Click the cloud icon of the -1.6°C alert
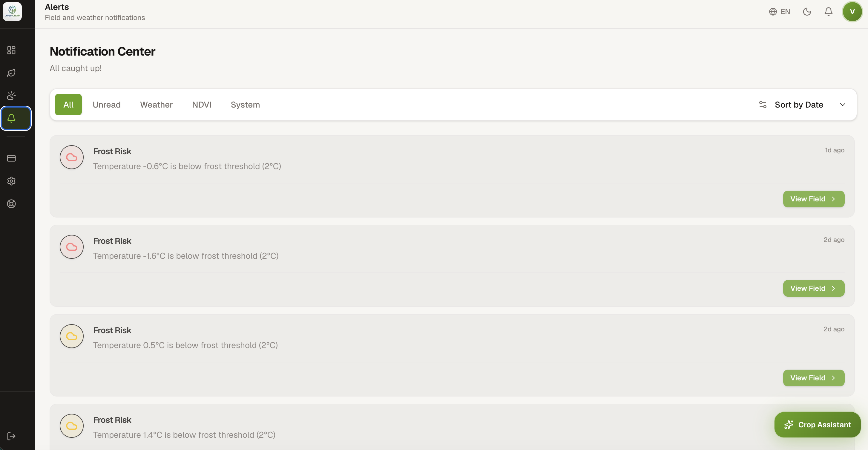This screenshot has height=450, width=868. 72,247
